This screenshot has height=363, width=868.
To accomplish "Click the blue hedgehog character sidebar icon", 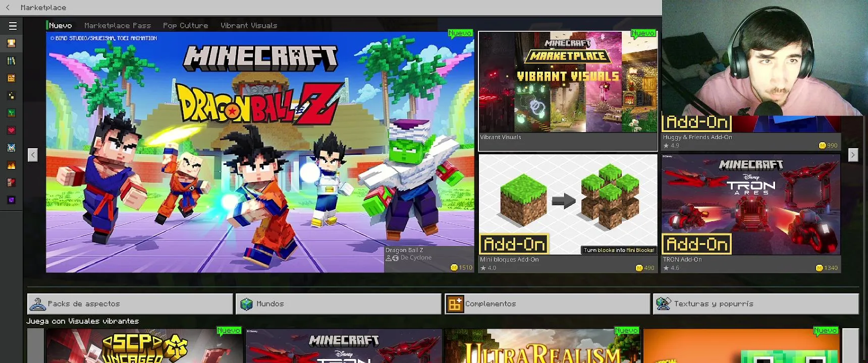I will point(11,148).
